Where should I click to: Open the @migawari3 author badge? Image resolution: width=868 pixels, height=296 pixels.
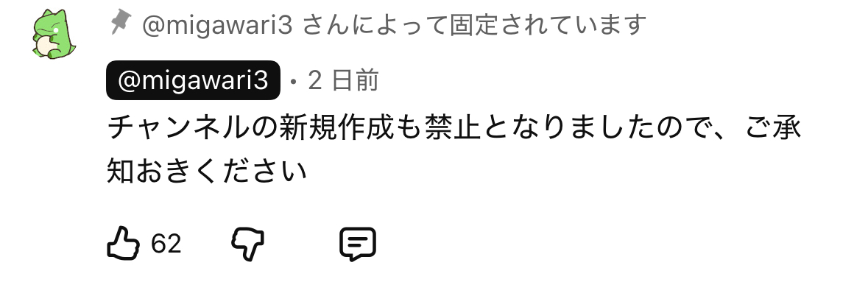coord(193,80)
